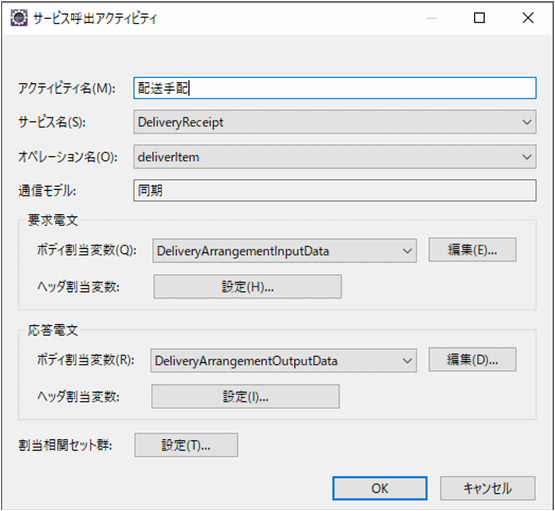This screenshot has height=511, width=555.
Task: Click the キャンセル button
Action: tap(487, 489)
